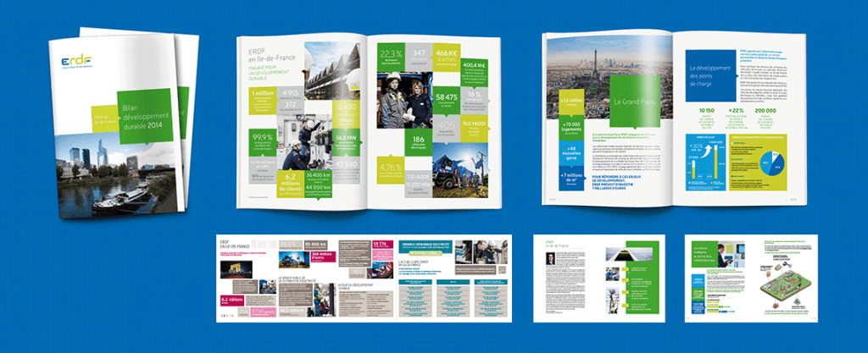Click the '+30%' bar chart panel
The width and height of the screenshot is (868, 353).
(705, 162)
